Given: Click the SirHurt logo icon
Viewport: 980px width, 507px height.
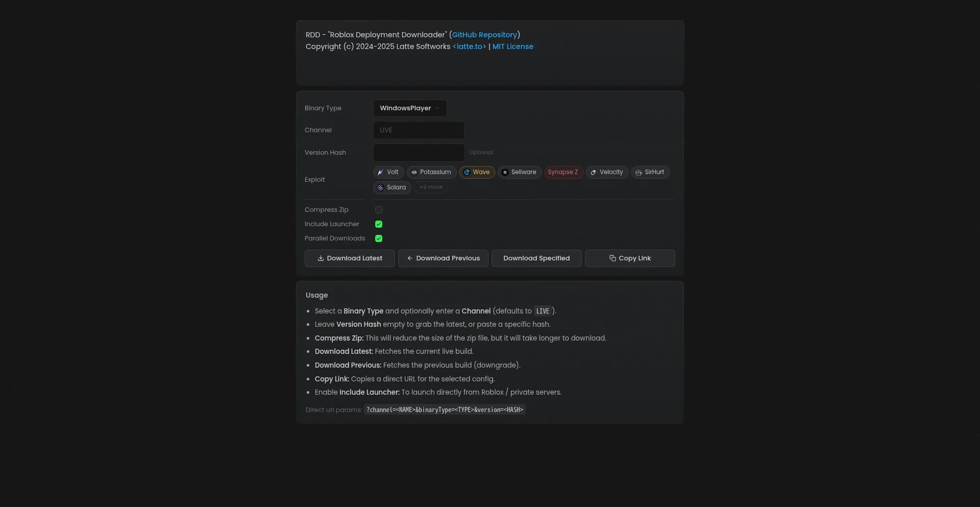Looking at the screenshot, I should (639, 173).
